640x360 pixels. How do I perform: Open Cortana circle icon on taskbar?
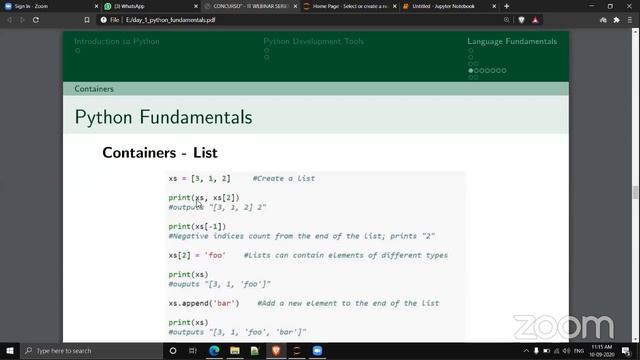point(173,351)
